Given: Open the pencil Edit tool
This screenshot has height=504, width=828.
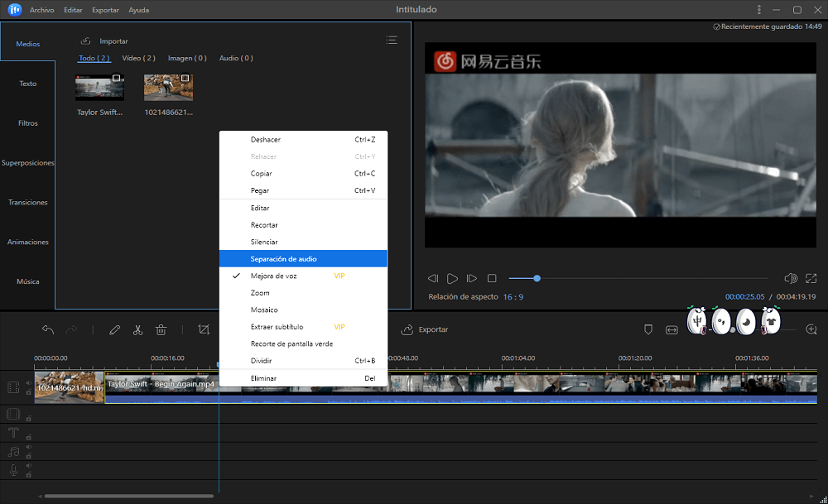Looking at the screenshot, I should 114,330.
